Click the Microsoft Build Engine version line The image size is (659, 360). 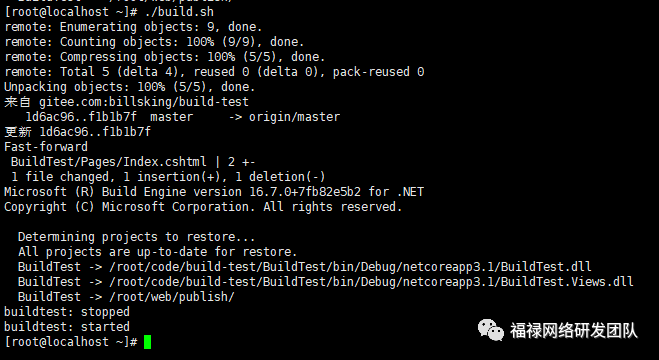click(x=214, y=192)
